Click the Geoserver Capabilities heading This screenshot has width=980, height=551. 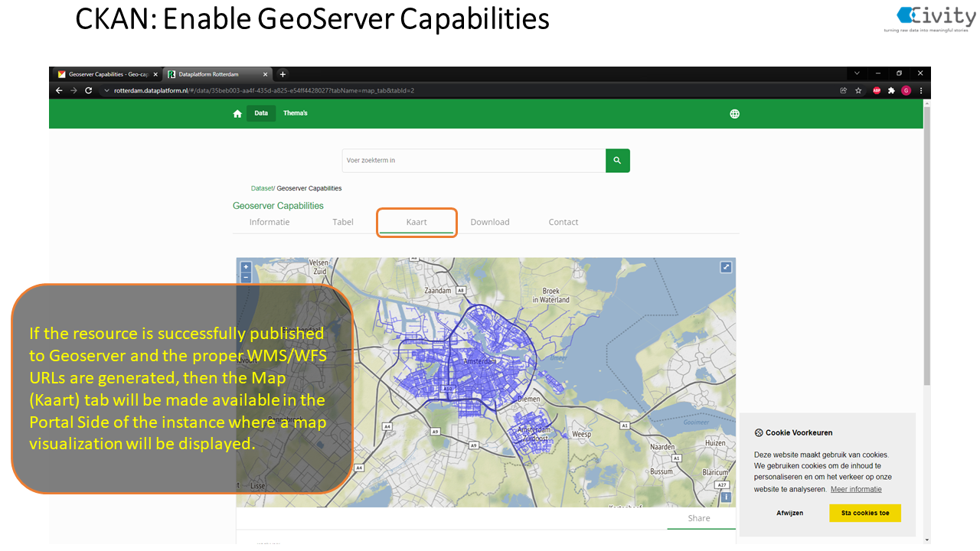point(278,206)
